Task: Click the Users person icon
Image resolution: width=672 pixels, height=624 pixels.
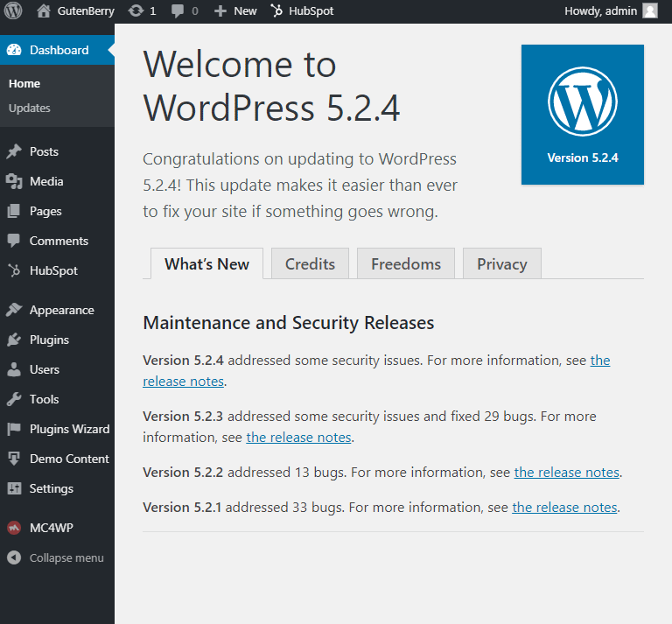Action: pyautogui.click(x=14, y=369)
